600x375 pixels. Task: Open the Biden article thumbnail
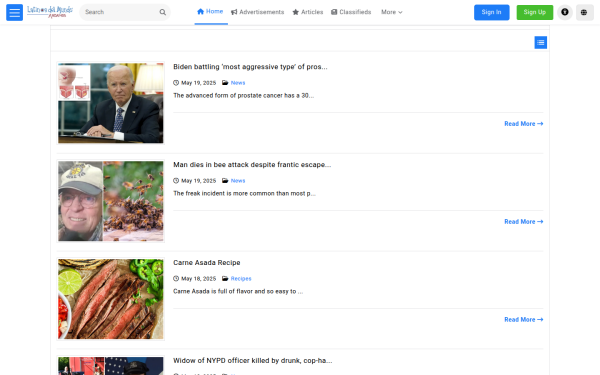click(x=111, y=103)
